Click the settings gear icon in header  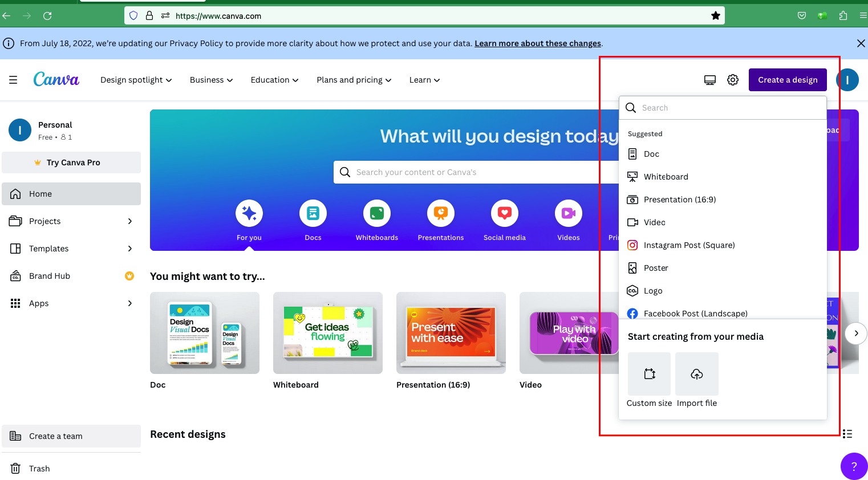click(x=733, y=80)
